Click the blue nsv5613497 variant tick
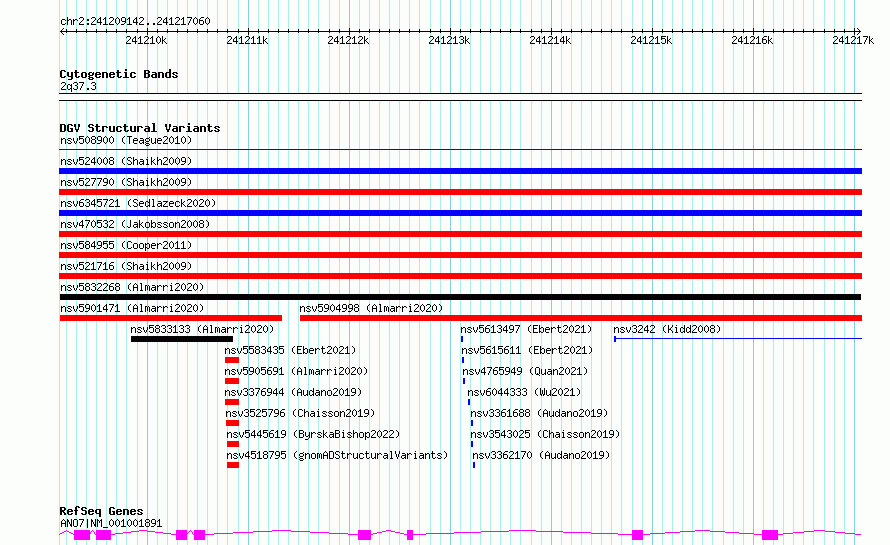890x545 pixels. 462,339
